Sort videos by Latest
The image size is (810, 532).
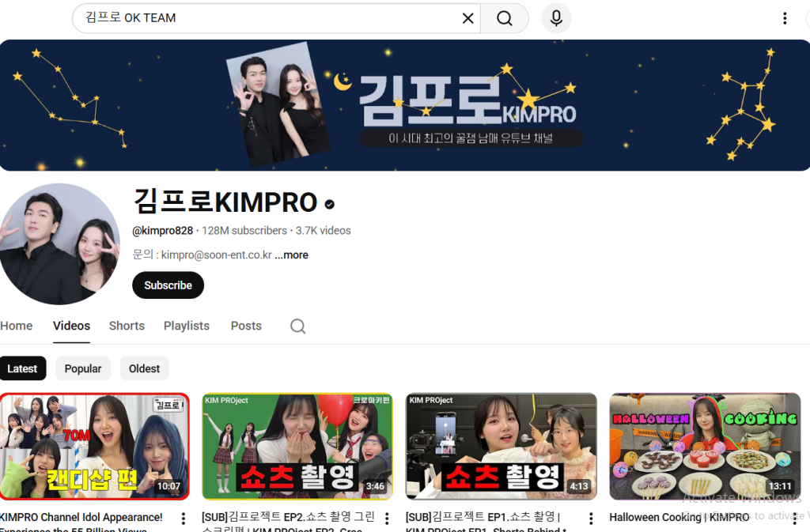[22, 368]
